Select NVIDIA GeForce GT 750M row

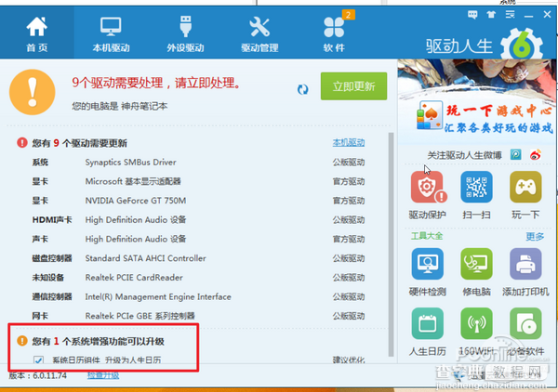click(x=198, y=201)
